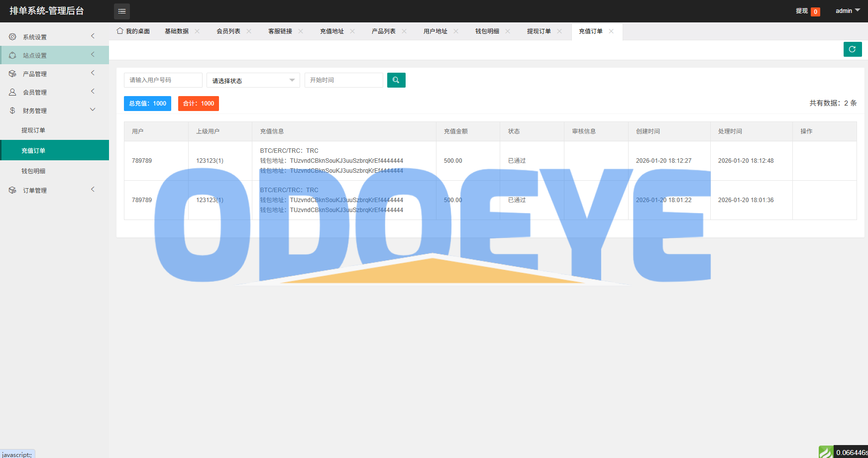Screen dimensions: 868x458
Task: Click the magnifier search button
Action: click(396, 80)
